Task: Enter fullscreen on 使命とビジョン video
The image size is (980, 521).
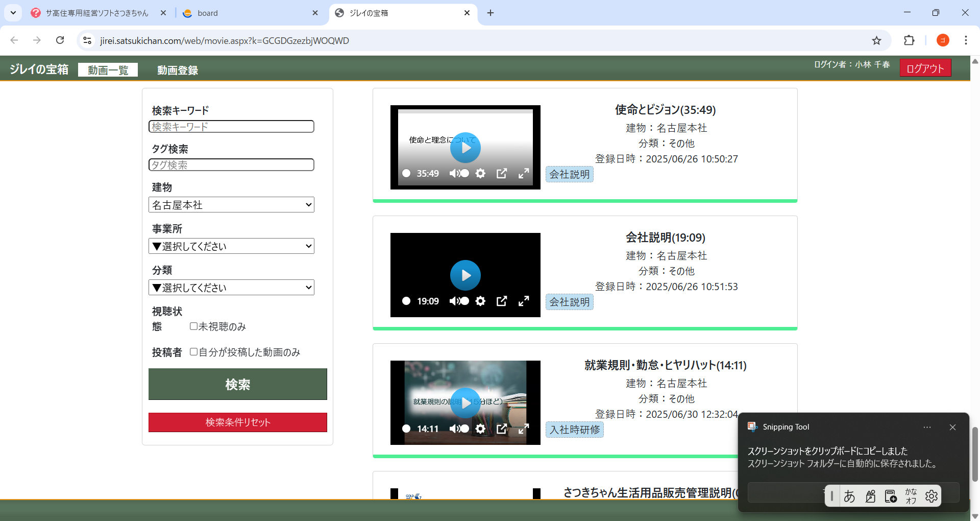Action: tap(524, 174)
